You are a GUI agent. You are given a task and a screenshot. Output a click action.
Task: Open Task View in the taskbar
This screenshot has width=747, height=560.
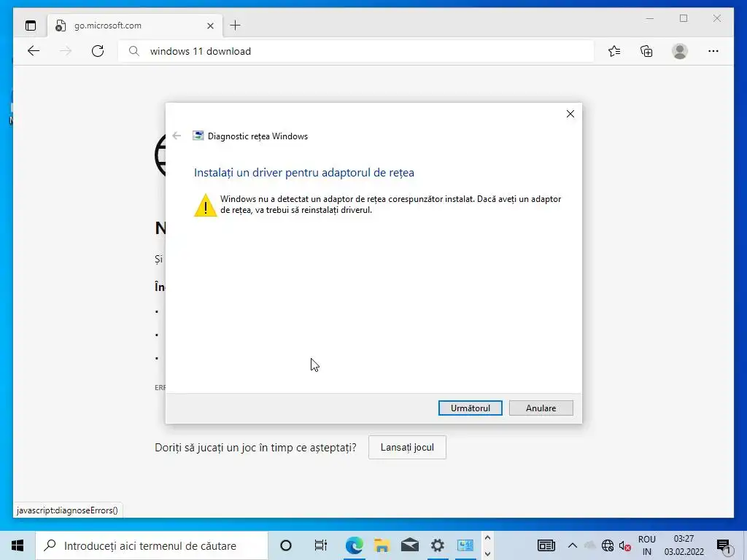click(321, 545)
